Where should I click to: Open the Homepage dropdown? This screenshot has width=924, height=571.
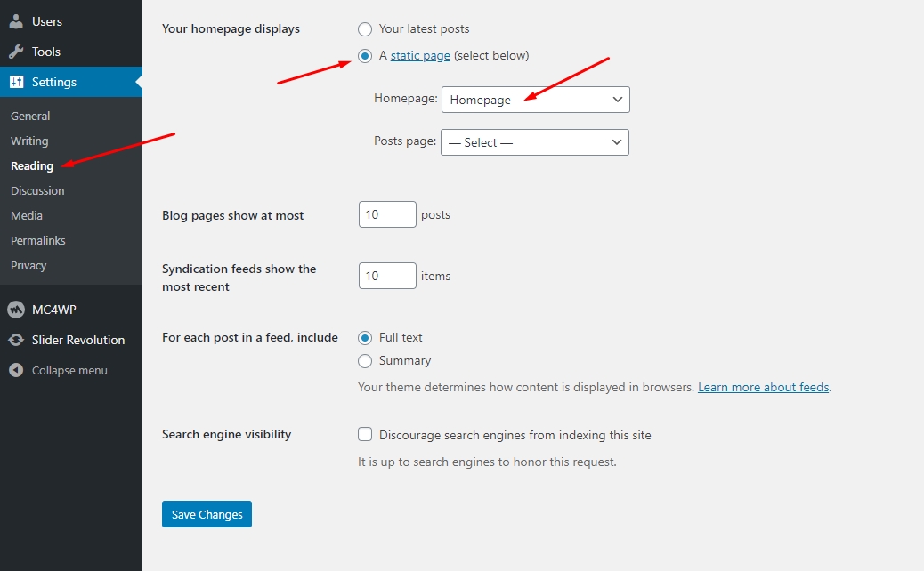[x=535, y=100]
